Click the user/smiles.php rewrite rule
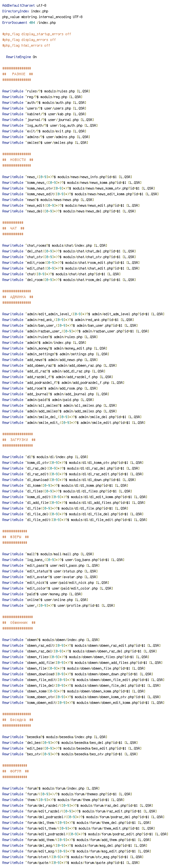Image resolution: width=171 pixels, height=868 pixels. coord(45,143)
